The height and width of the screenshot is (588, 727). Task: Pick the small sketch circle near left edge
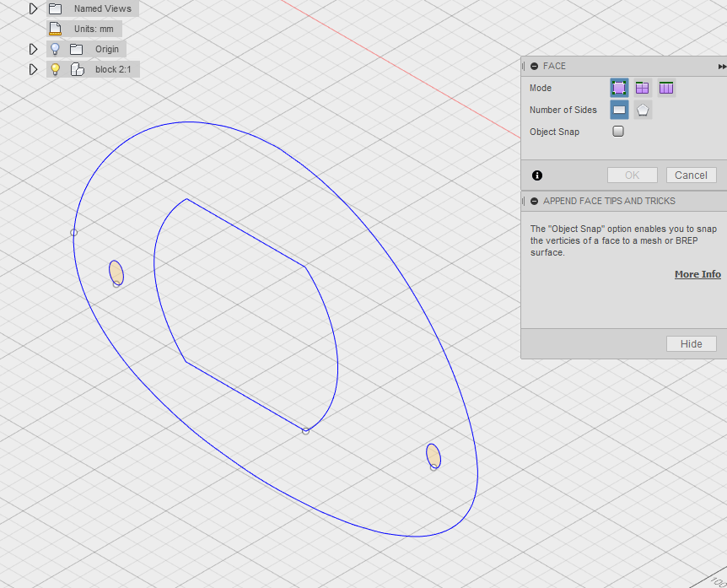116,272
